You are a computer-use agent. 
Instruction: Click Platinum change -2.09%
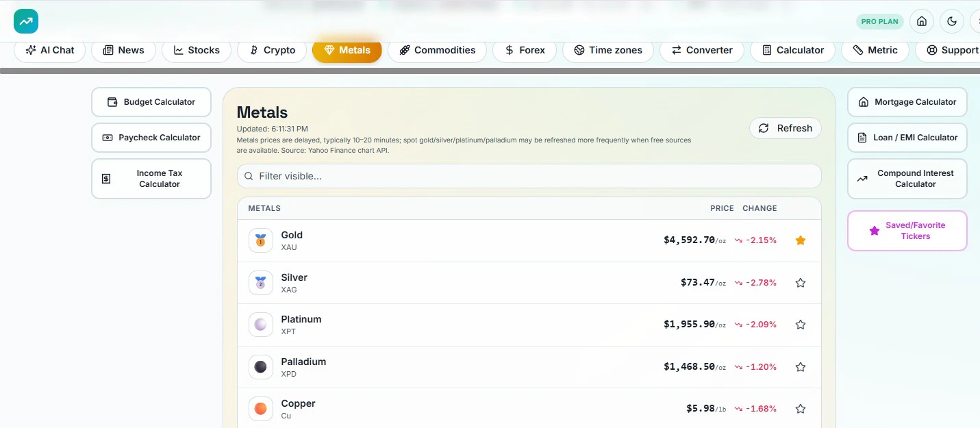point(756,325)
